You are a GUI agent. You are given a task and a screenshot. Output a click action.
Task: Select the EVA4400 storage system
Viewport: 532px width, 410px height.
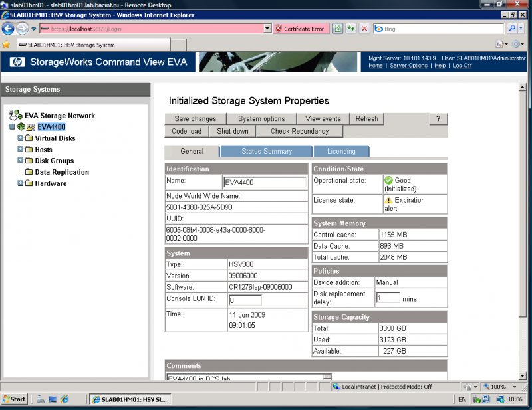(x=51, y=127)
